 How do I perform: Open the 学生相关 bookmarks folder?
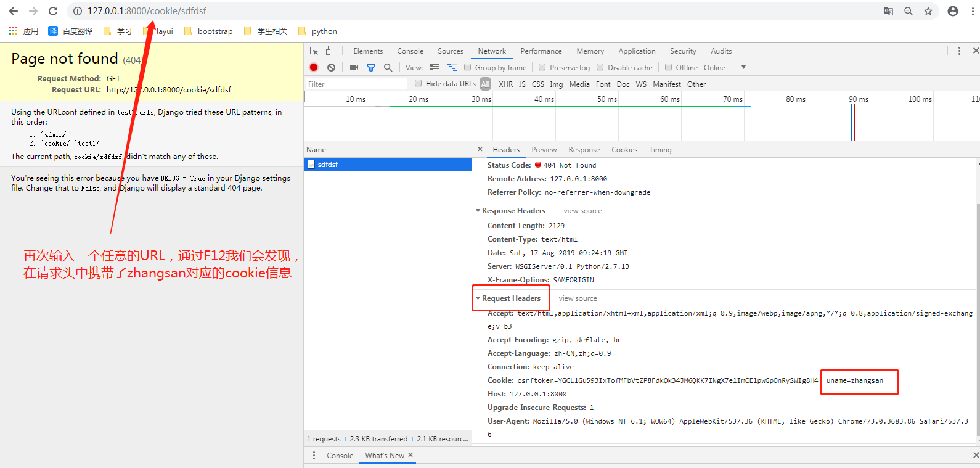tap(266, 31)
